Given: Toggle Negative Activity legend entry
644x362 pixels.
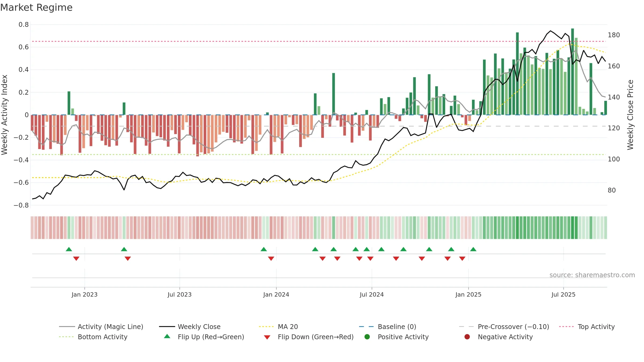Looking at the screenshot, I should 499,337.
